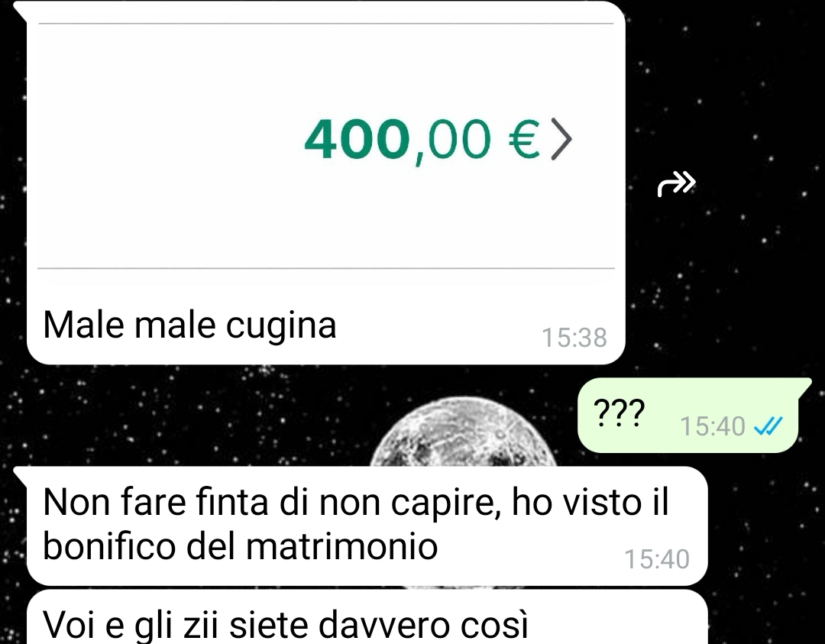Open the 400,00 € transaction screenshot
The image size is (825, 644).
coord(326,146)
